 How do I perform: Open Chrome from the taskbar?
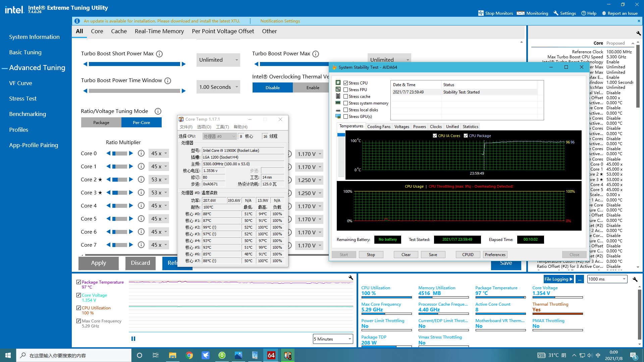[x=189, y=355]
